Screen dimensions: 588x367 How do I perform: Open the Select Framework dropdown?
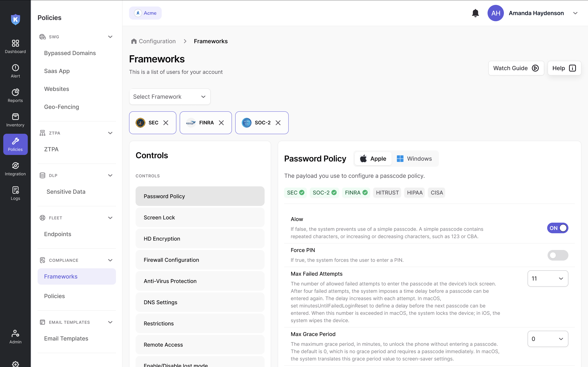170,97
